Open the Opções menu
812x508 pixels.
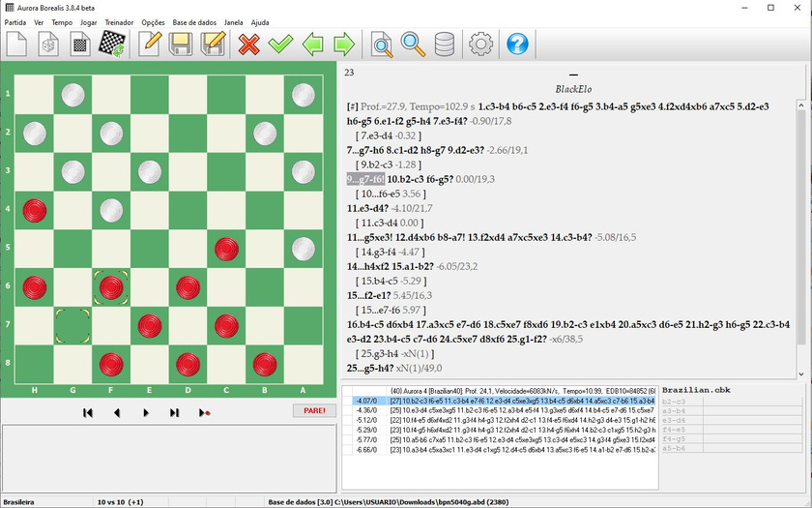tap(153, 22)
